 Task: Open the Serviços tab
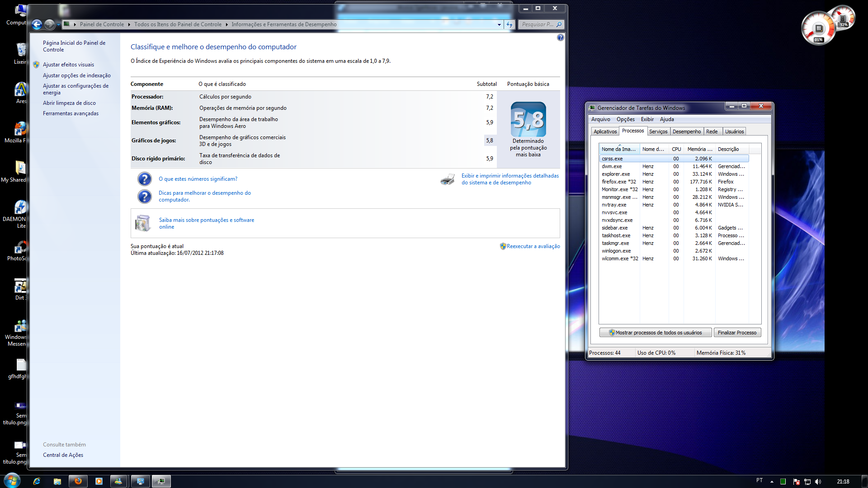point(658,131)
